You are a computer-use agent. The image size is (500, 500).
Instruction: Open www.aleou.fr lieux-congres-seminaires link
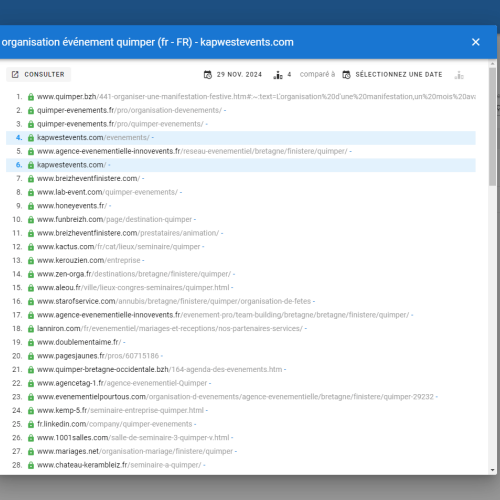pyautogui.click(x=133, y=288)
